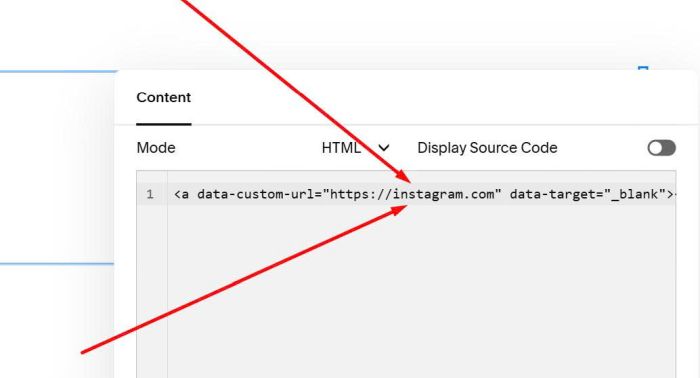Click the Mode label

156,148
